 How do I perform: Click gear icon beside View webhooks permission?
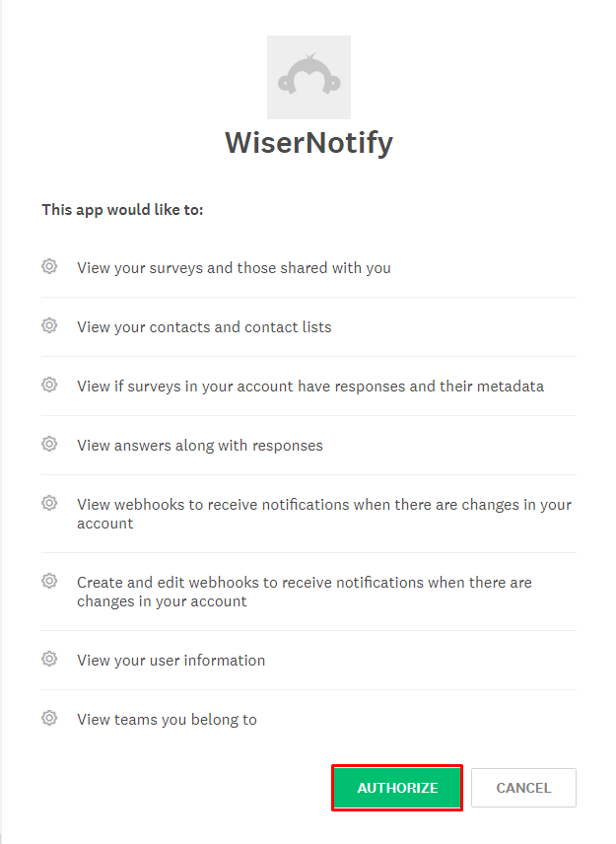tap(49, 503)
